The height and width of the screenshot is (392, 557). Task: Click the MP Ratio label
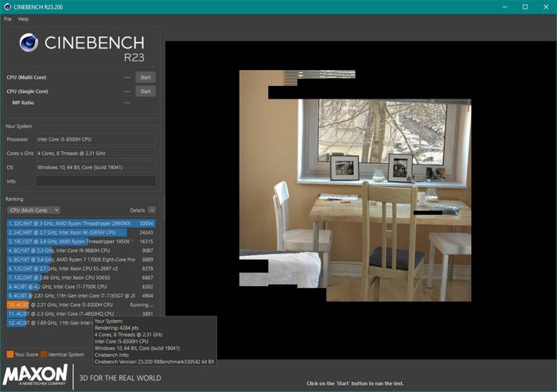tap(23, 103)
